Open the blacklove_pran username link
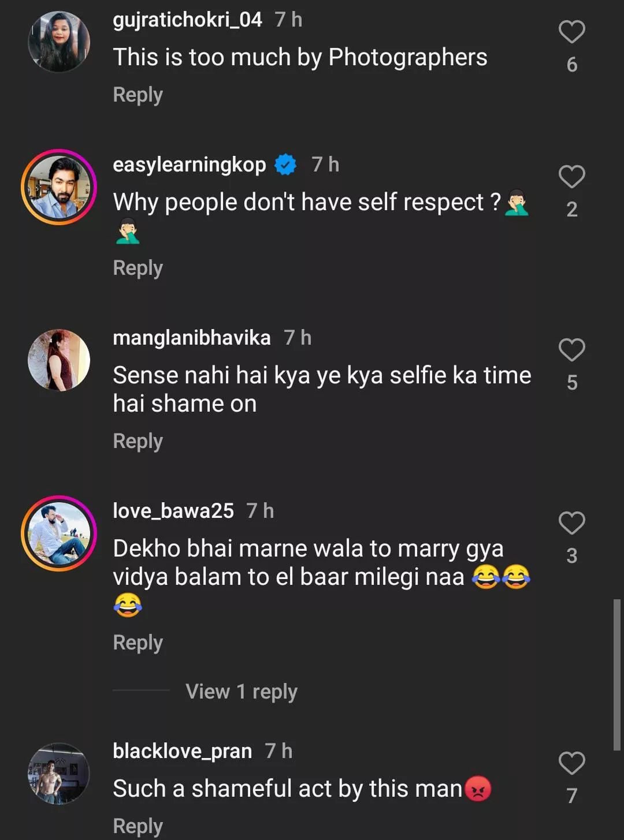Viewport: 624px width, 840px height. (x=182, y=751)
